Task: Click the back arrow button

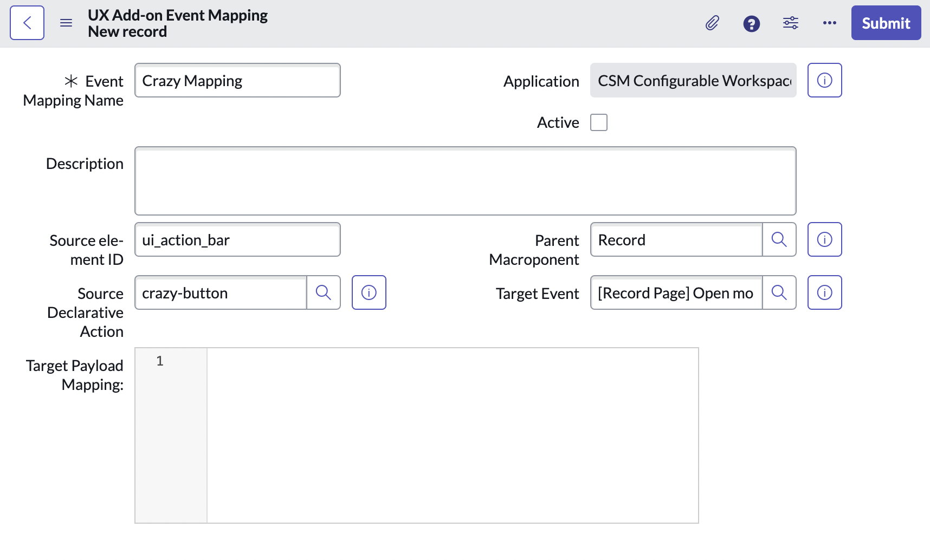Action: pyautogui.click(x=27, y=23)
